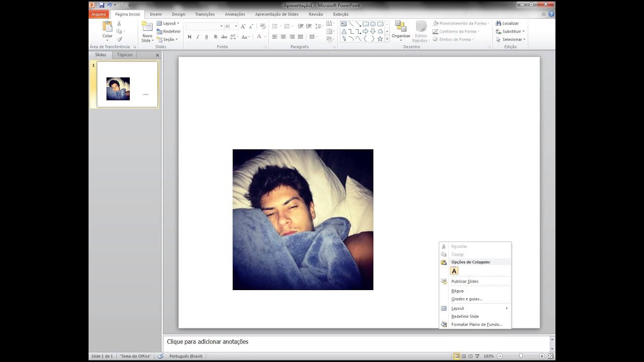Click the center align paragraph icon
644x362 pixels.
click(283, 37)
